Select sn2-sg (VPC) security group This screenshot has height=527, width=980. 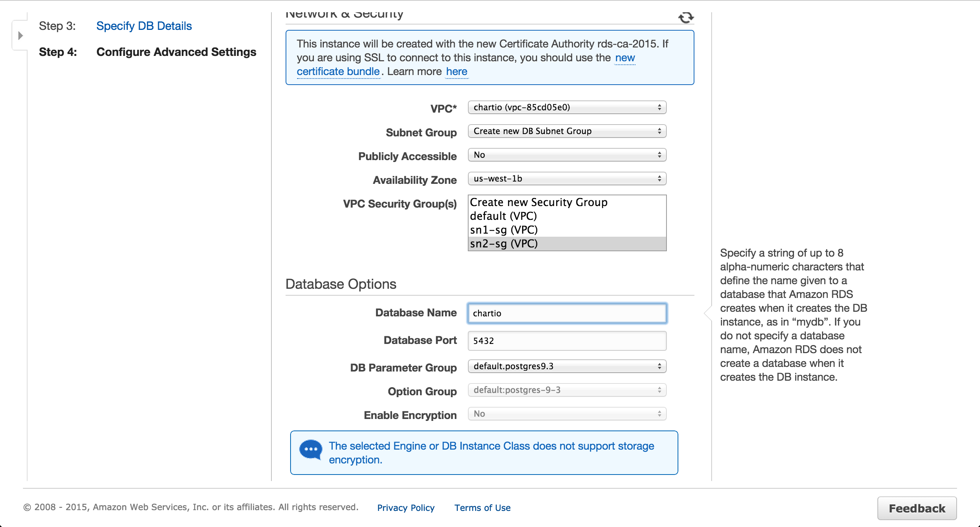(504, 244)
